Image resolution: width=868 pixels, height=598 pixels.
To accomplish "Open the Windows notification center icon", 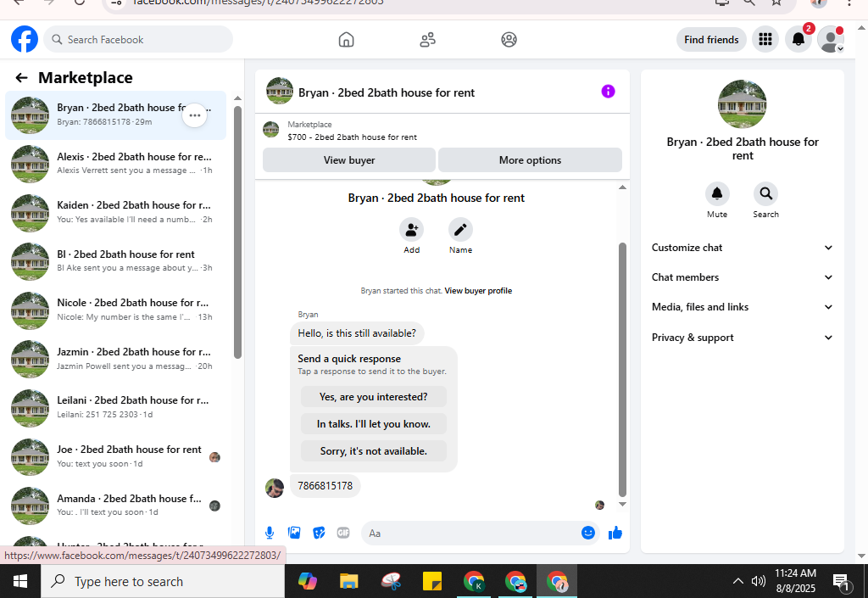I will point(841,581).
